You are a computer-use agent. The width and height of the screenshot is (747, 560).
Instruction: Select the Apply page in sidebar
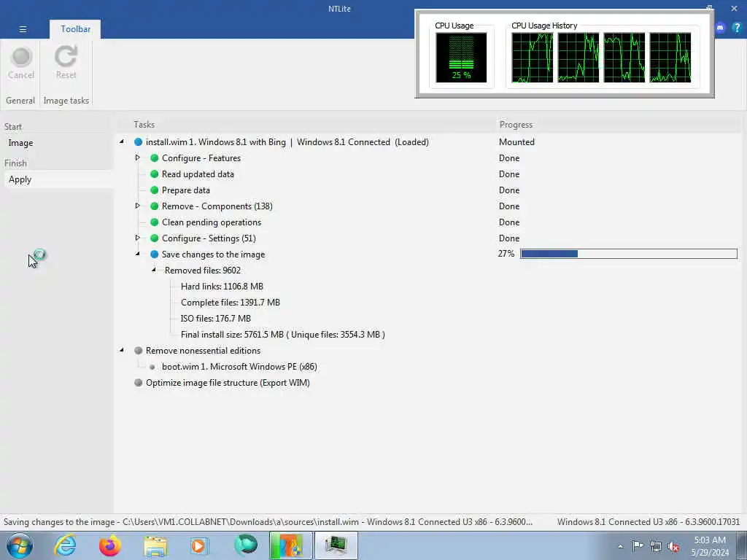(20, 179)
